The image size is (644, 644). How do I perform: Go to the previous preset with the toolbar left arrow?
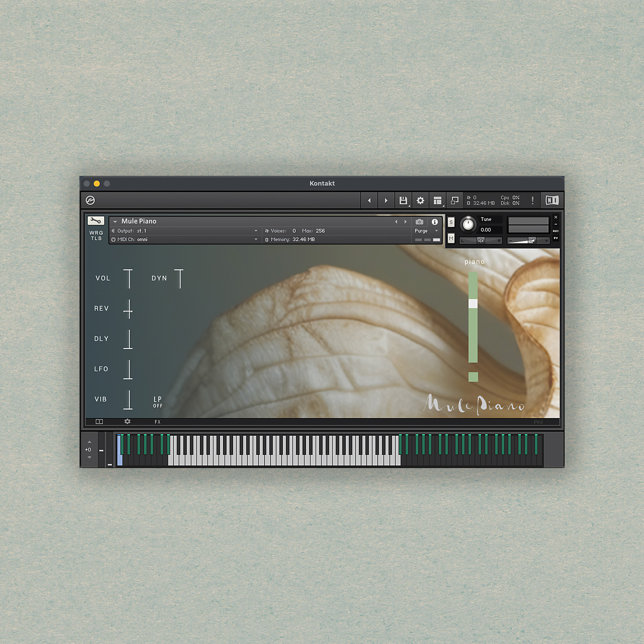point(369,200)
